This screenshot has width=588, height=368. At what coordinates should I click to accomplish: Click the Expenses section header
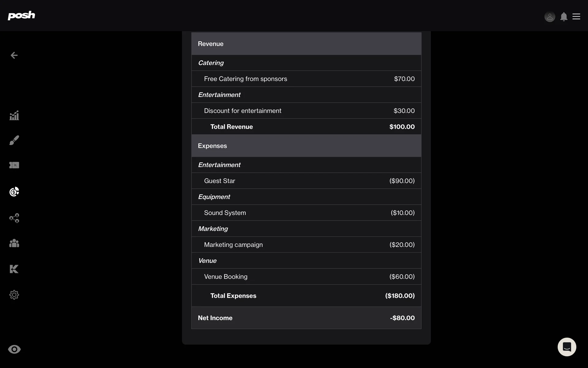pyautogui.click(x=306, y=146)
